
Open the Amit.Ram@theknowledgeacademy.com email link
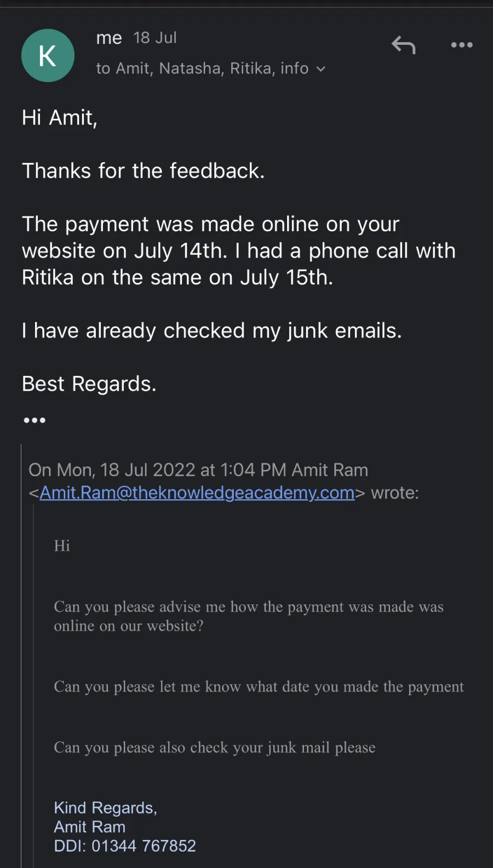tap(197, 493)
